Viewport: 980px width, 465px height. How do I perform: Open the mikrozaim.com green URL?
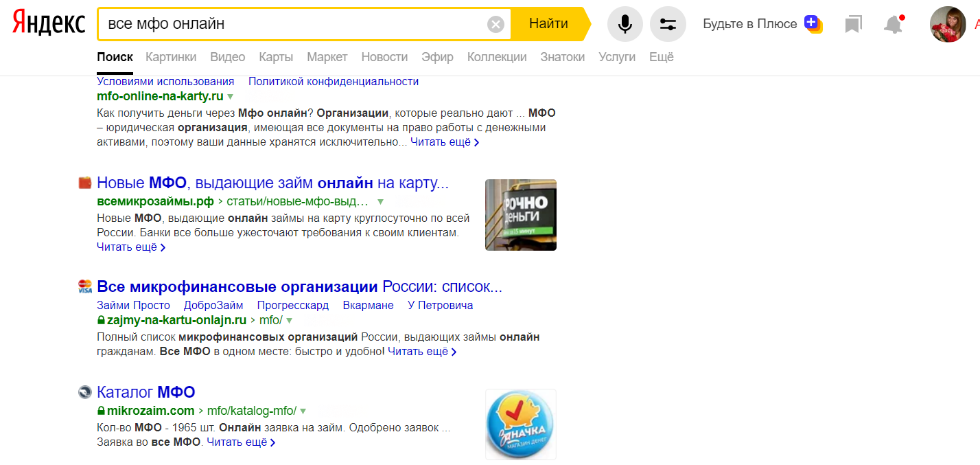click(151, 411)
